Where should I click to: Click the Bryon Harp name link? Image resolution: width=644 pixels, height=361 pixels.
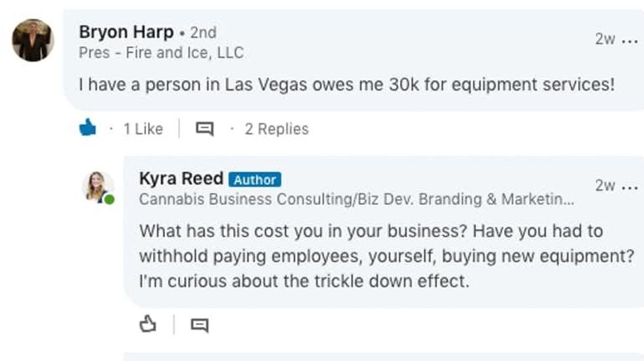pyautogui.click(x=126, y=32)
